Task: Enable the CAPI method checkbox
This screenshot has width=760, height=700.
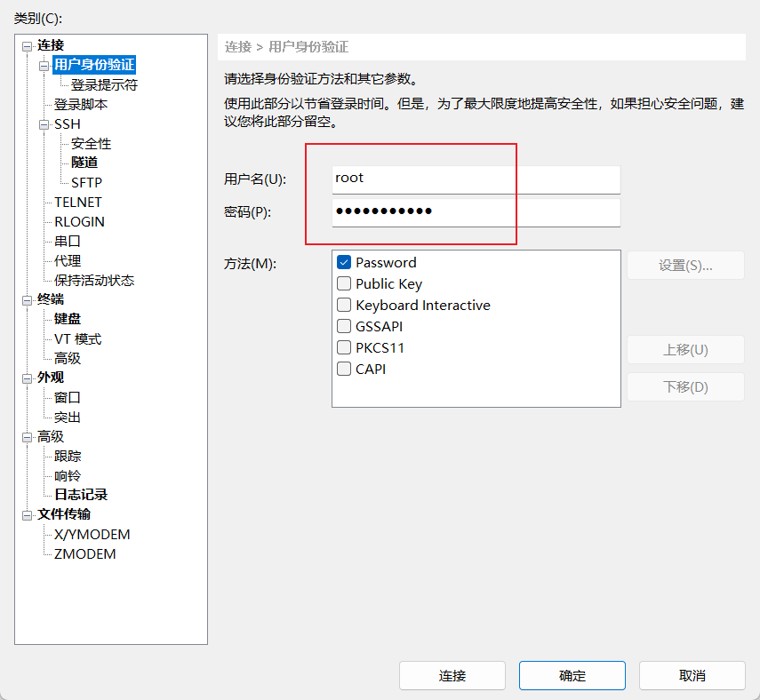Action: tap(344, 369)
